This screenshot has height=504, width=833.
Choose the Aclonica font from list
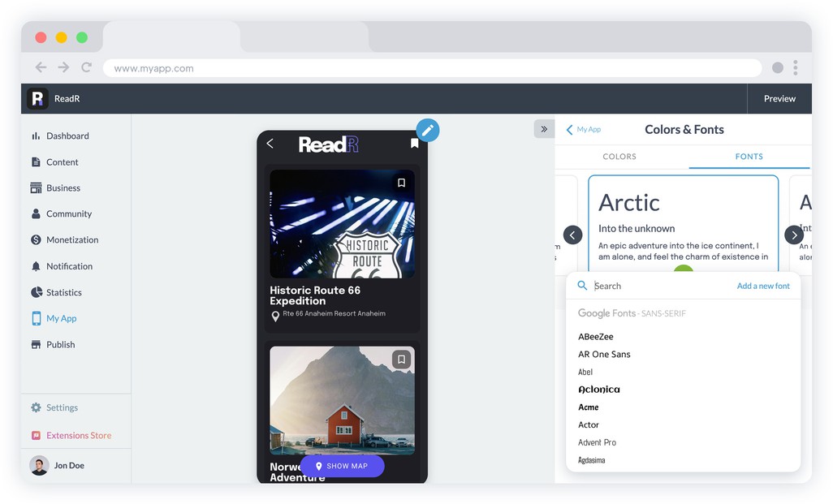pyautogui.click(x=598, y=390)
